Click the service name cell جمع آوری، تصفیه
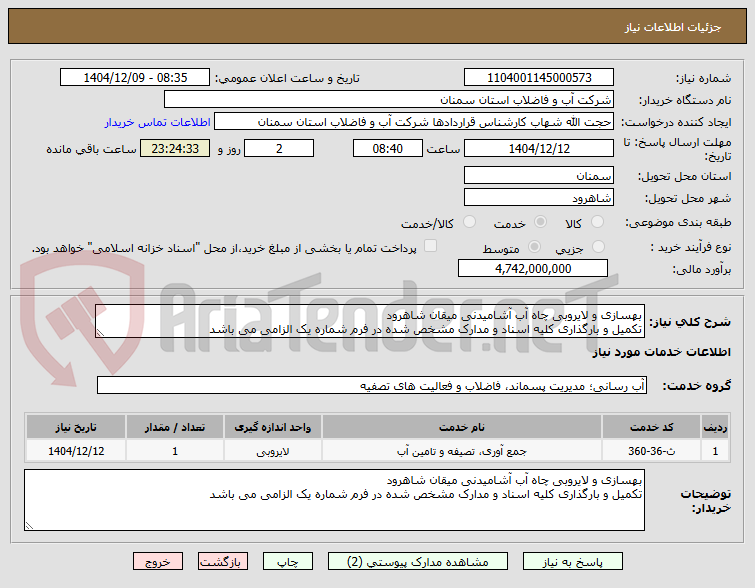Image resolution: width=755 pixels, height=588 pixels. (x=461, y=451)
